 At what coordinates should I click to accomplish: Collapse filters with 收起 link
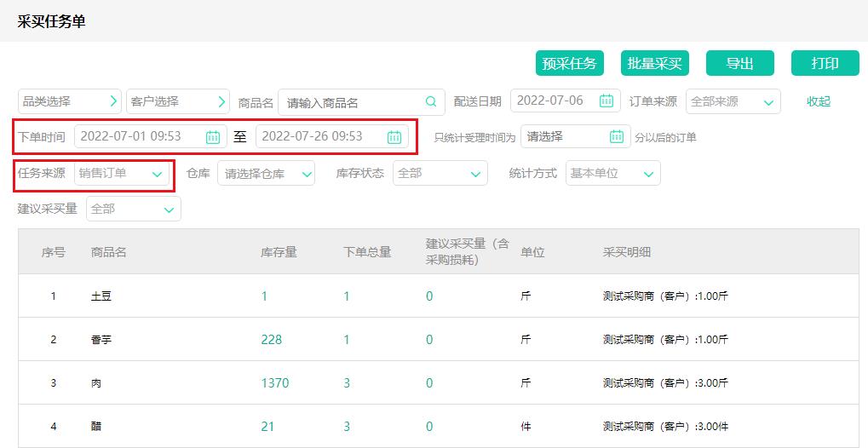(818, 101)
